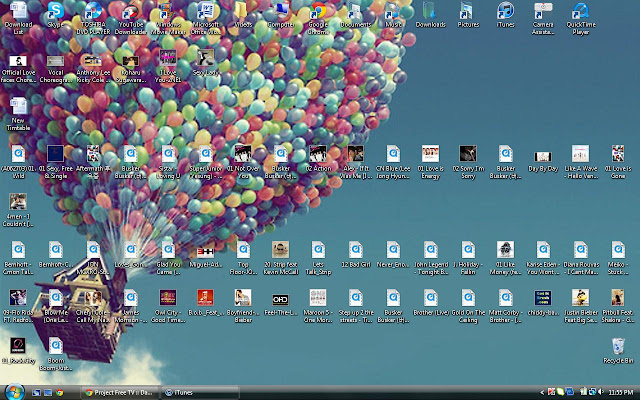Open the Documents shortcut
The height and width of the screenshot is (400, 640).
[x=356, y=15]
